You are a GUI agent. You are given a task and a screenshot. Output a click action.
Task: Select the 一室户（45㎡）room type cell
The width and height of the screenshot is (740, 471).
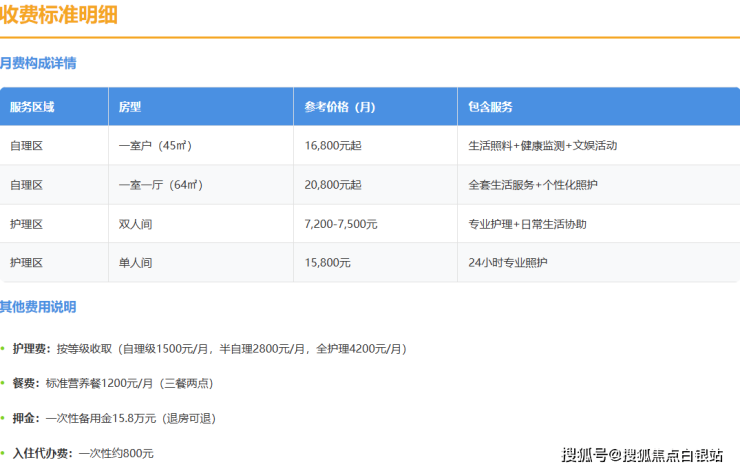(x=155, y=146)
